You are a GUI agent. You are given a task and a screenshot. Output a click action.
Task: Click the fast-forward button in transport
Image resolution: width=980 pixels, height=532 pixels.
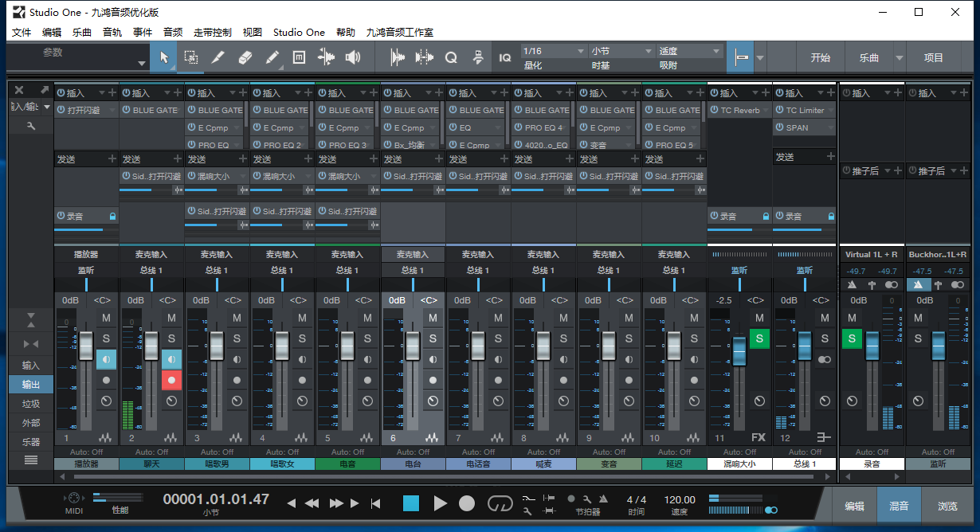[336, 503]
